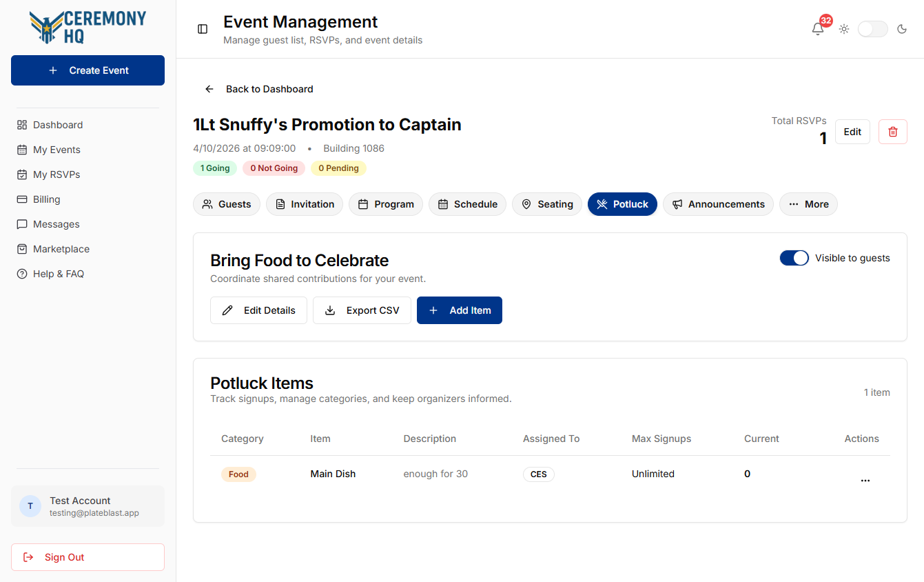The image size is (924, 582).
Task: Click the Ceremony HQ logo
Action: [88, 28]
